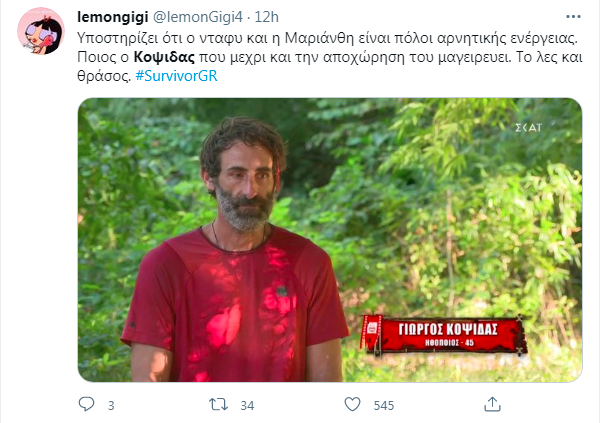The height and width of the screenshot is (423, 601).
Task: Click the ΓΙΩΡΓΟΣ ΚΟΨΙΔΑΣ name banner
Action: click(x=444, y=335)
